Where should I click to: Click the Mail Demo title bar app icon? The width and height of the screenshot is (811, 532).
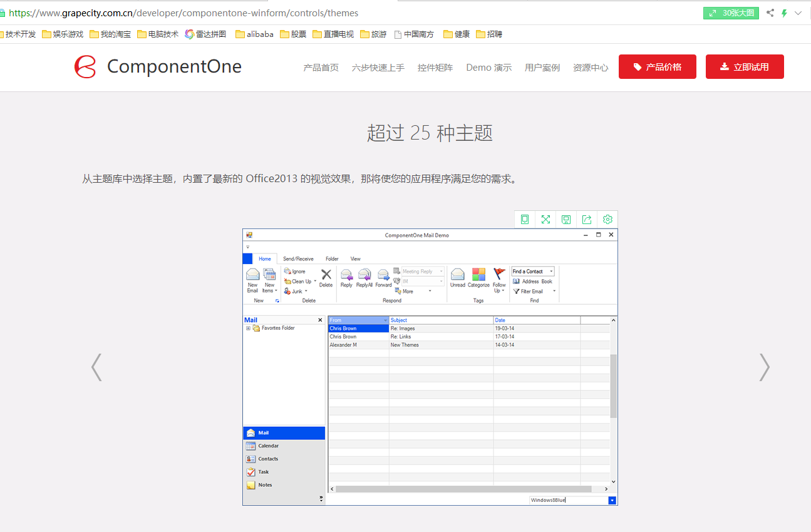coord(249,235)
